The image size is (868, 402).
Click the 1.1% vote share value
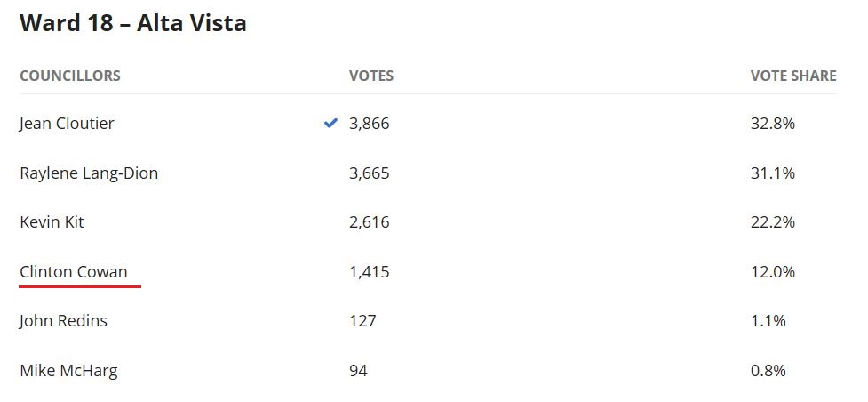768,321
